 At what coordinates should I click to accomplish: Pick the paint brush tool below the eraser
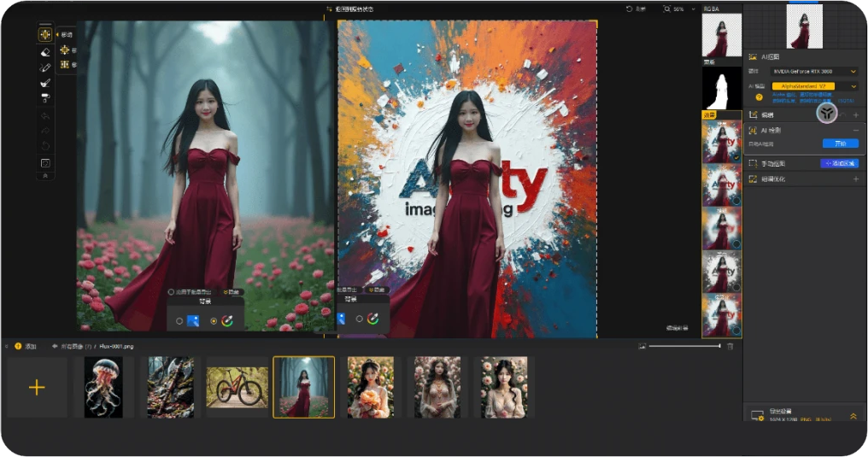[x=45, y=83]
